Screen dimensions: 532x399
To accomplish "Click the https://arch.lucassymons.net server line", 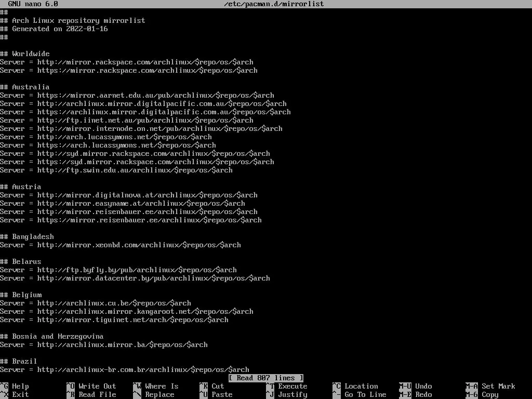I will coord(108,145).
